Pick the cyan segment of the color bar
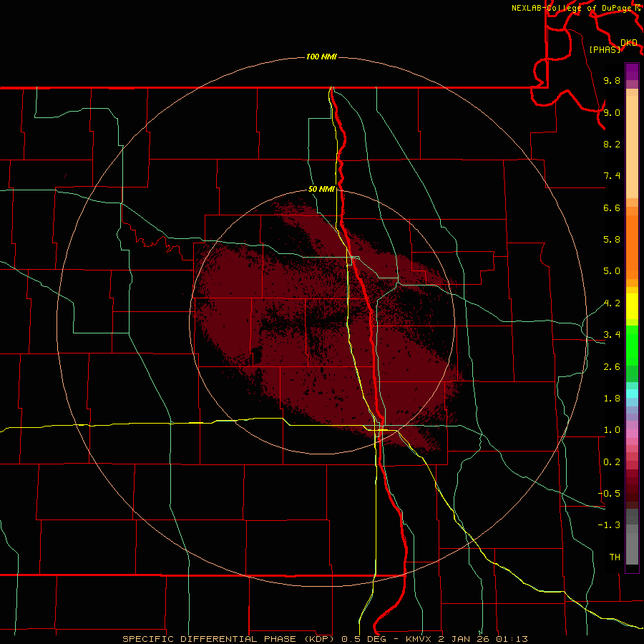 click(x=632, y=394)
